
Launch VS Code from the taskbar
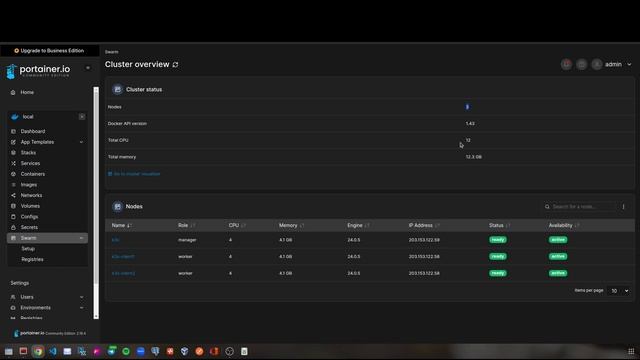pos(53,351)
